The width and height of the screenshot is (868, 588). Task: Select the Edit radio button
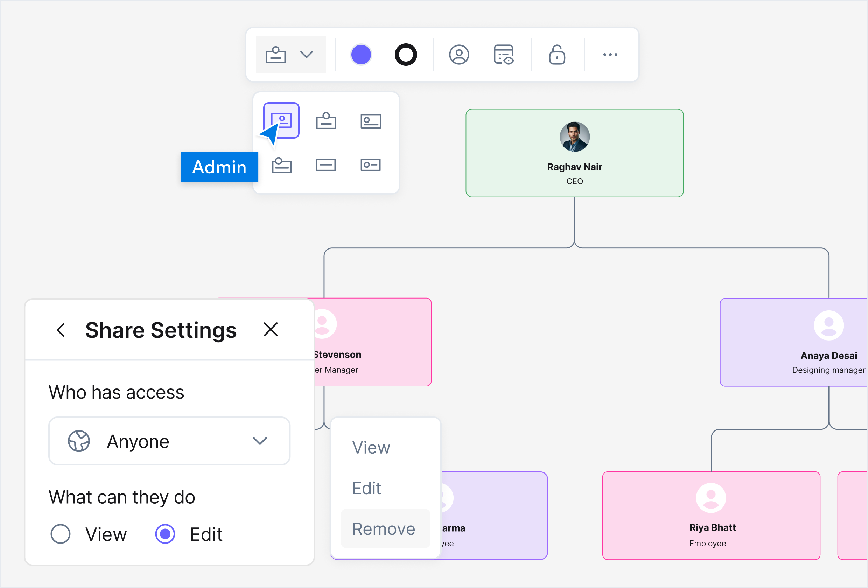click(165, 533)
